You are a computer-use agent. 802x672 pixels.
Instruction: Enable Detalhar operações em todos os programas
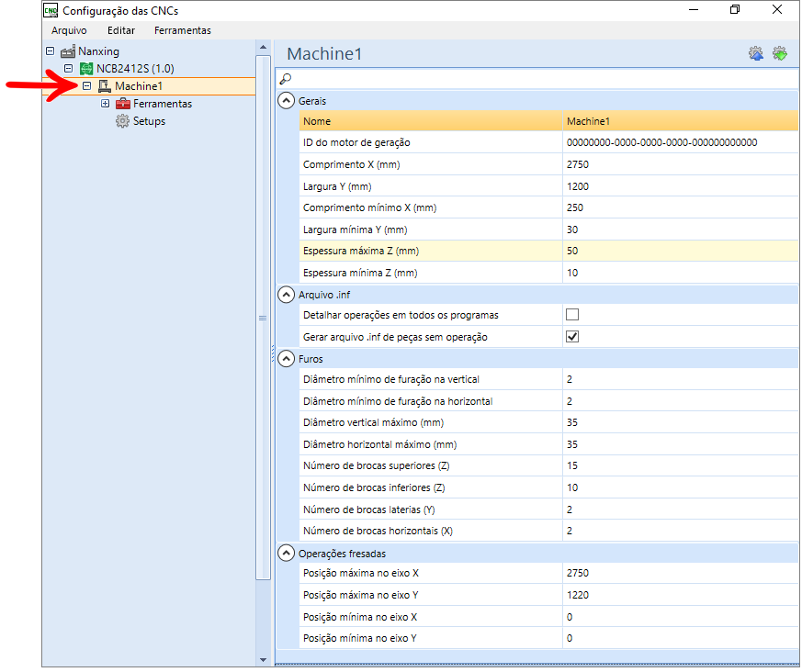pos(572,315)
